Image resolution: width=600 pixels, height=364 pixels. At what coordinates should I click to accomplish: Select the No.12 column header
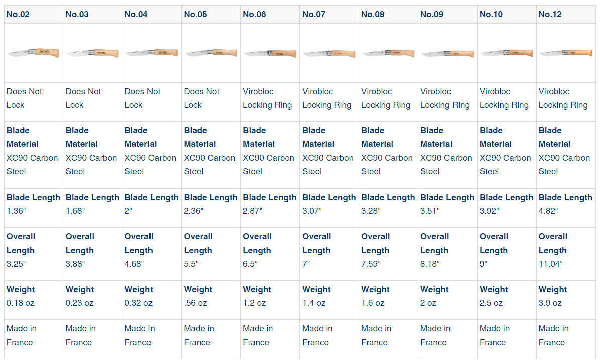pos(550,14)
